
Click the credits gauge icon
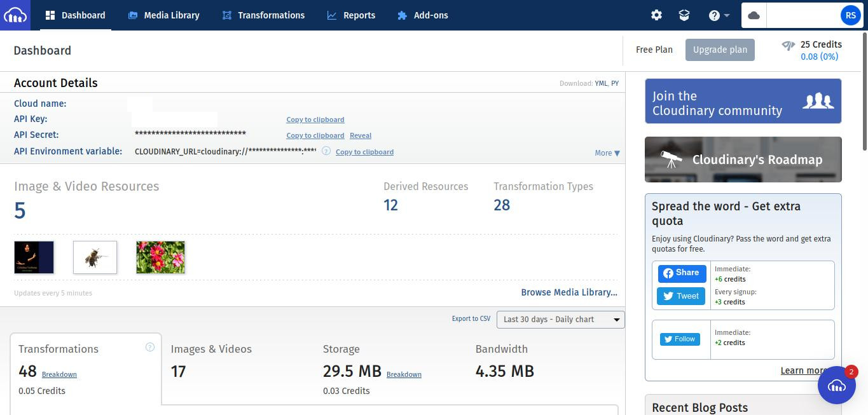pos(789,45)
